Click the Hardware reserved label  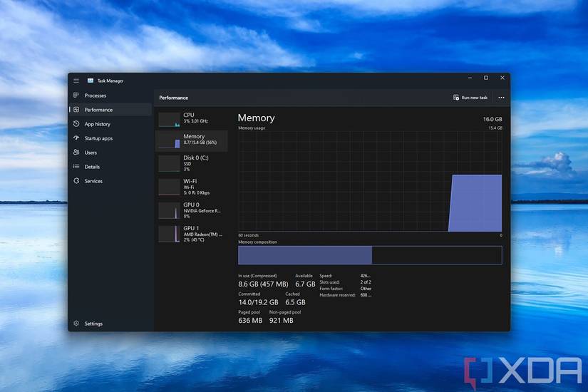coord(338,295)
